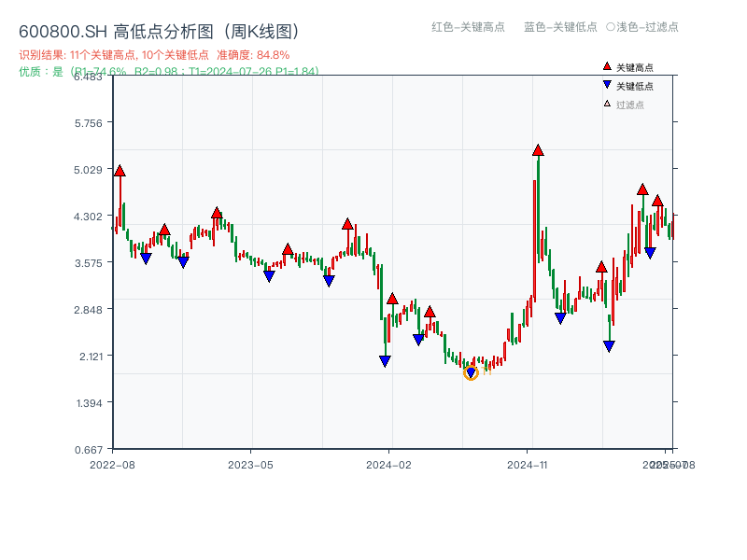Viewport: 747px width, 560px height.
Task: Select the blue 关键低点 legend triangle icon
Action: click(x=607, y=85)
